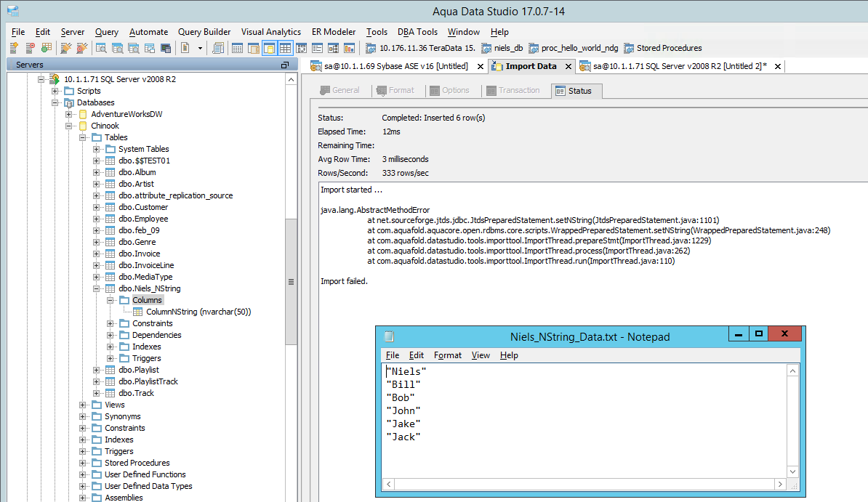This screenshot has width=868, height=502.
Task: Collapse the Tables folder under Chinook
Action: [82, 137]
